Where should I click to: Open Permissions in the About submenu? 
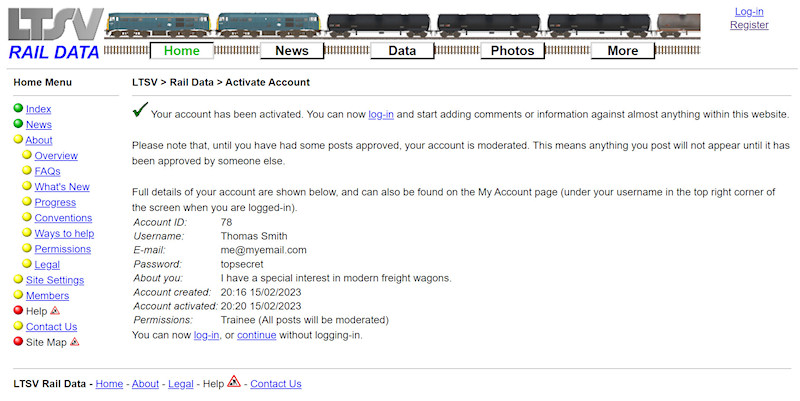click(x=62, y=249)
